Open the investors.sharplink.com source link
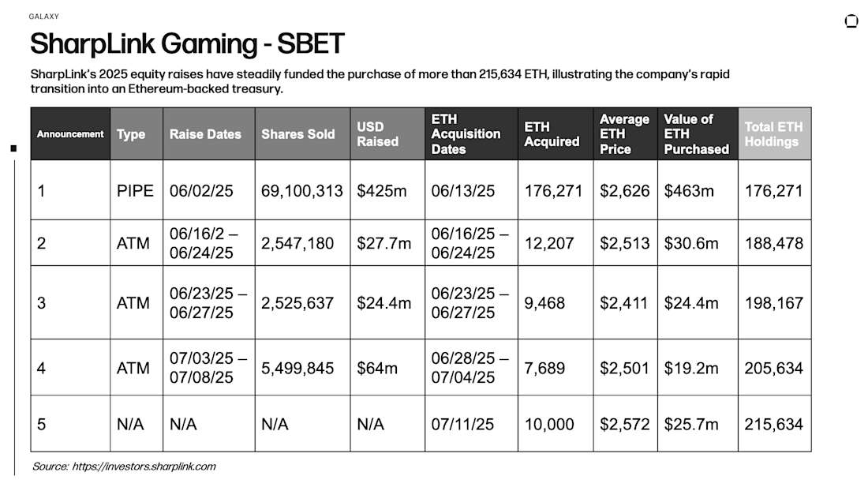 click(x=144, y=466)
